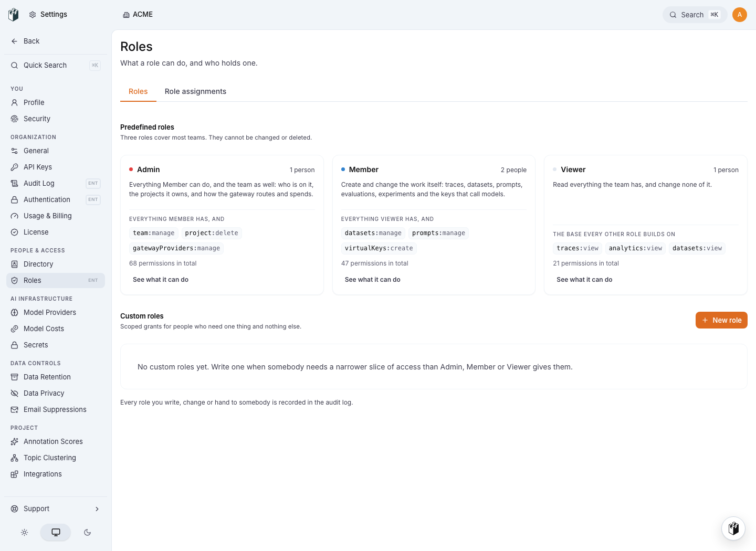Click the project:delete permission chip
The height and width of the screenshot is (551, 756).
click(212, 233)
